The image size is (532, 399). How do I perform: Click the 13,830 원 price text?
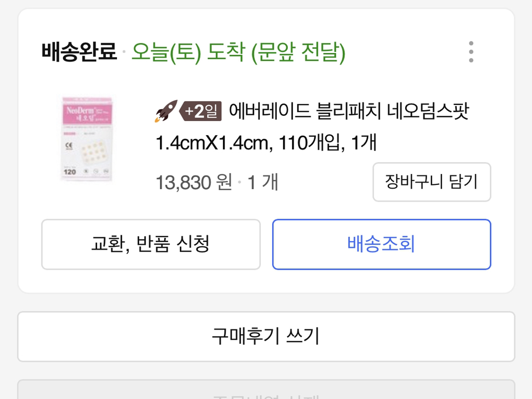194,182
